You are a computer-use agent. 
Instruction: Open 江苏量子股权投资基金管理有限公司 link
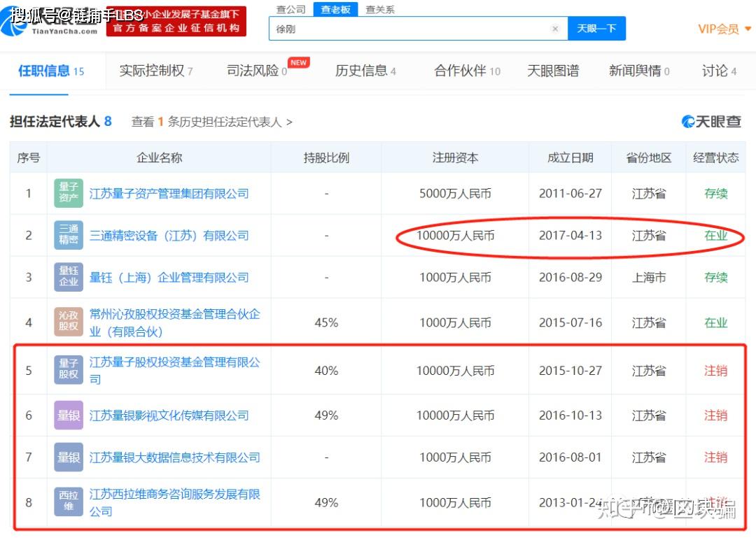174,371
